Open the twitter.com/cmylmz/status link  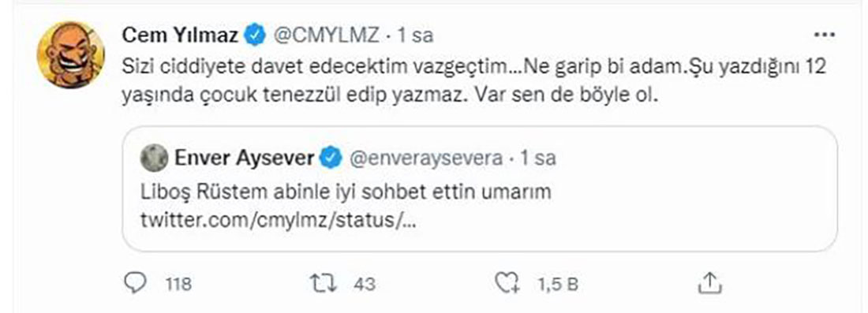pyautogui.click(x=279, y=221)
